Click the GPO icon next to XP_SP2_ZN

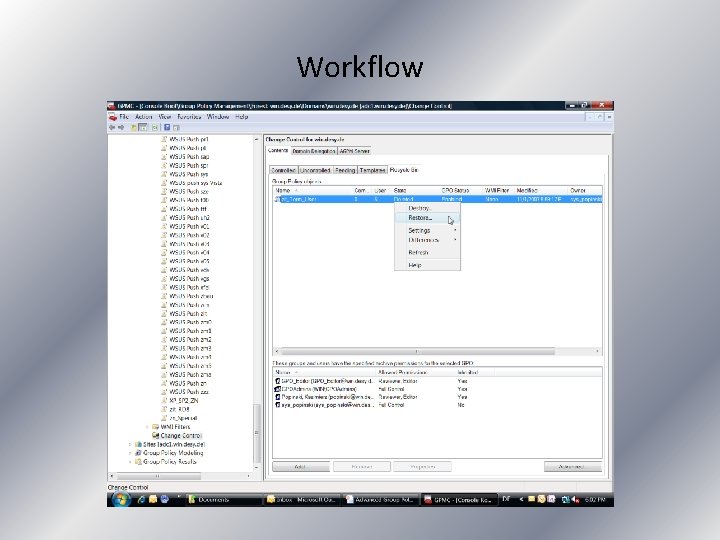(164, 400)
